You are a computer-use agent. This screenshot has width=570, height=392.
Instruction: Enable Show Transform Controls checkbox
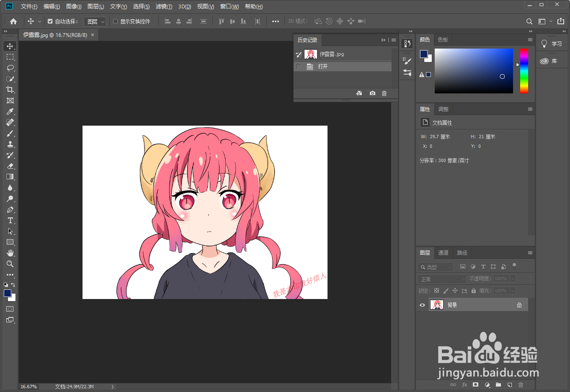coord(116,21)
